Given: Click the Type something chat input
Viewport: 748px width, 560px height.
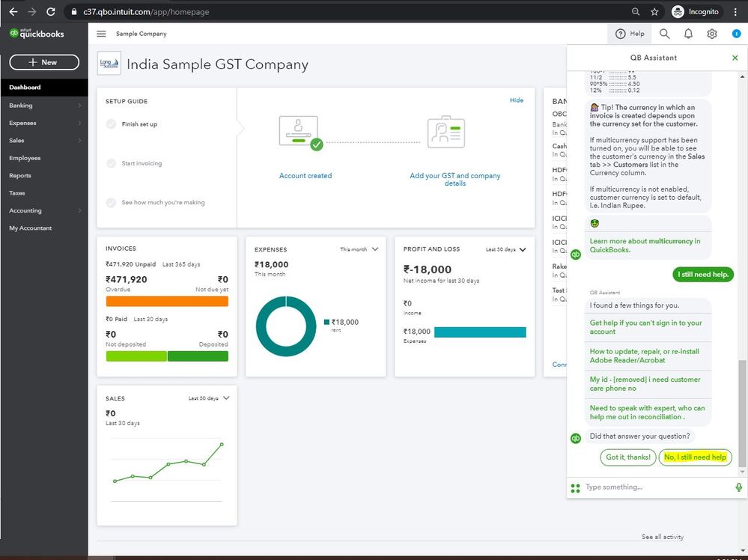Looking at the screenshot, I should click(x=657, y=487).
